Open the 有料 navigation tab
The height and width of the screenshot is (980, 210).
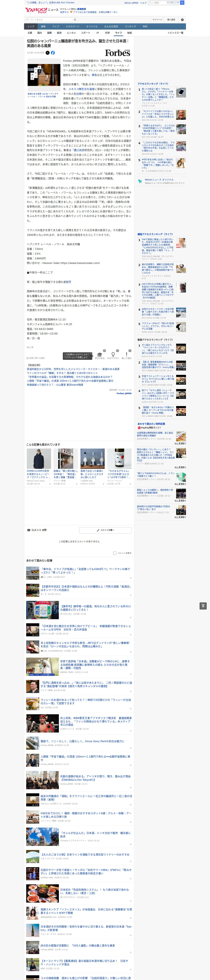point(145,27)
